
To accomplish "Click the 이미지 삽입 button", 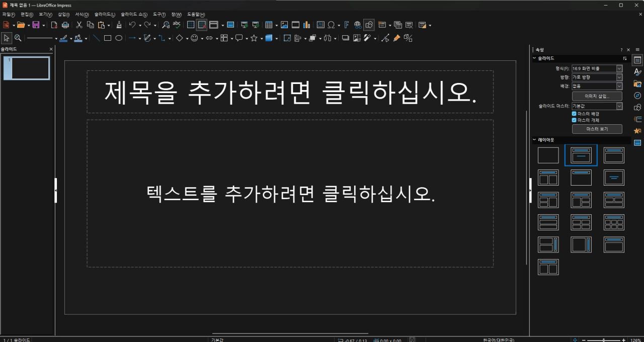I will tap(597, 96).
